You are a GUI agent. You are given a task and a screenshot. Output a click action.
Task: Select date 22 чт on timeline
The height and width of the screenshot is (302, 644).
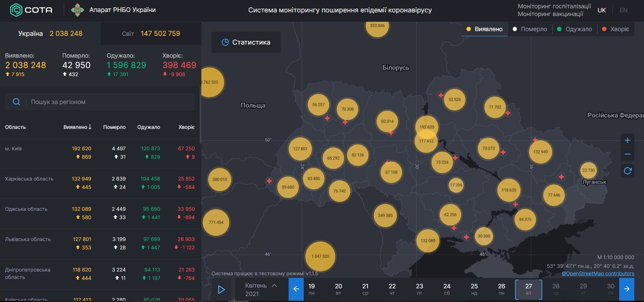[x=392, y=289]
